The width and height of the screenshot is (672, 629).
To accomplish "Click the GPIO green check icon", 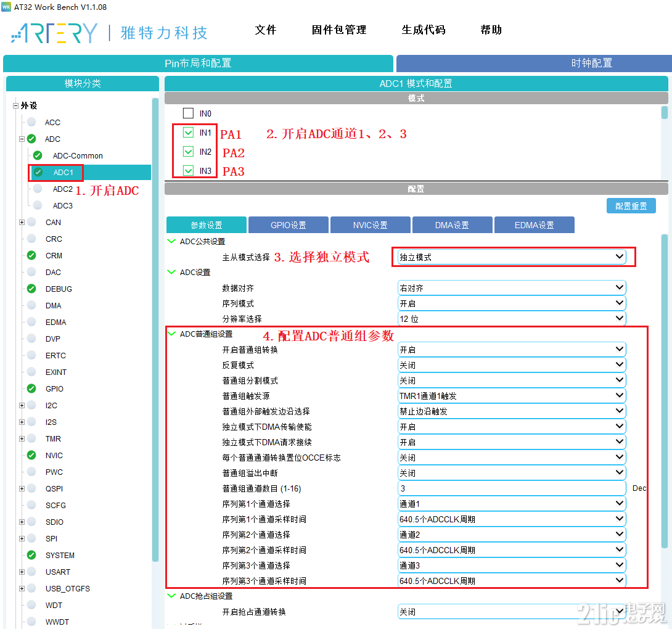I will click(x=31, y=388).
